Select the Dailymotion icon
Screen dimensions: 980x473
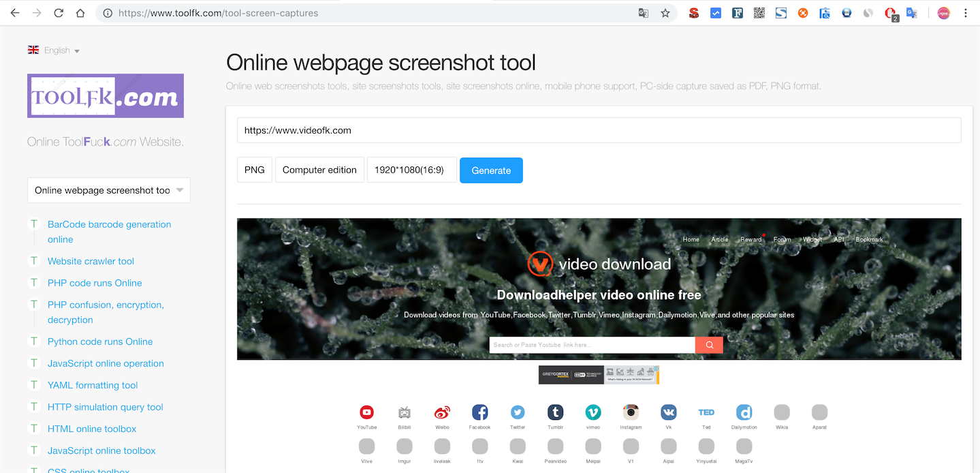point(744,412)
